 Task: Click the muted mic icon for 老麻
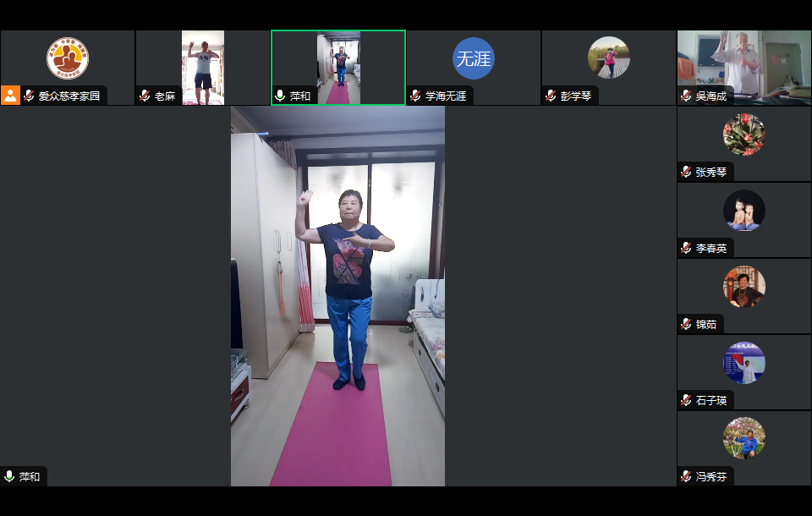(x=145, y=96)
